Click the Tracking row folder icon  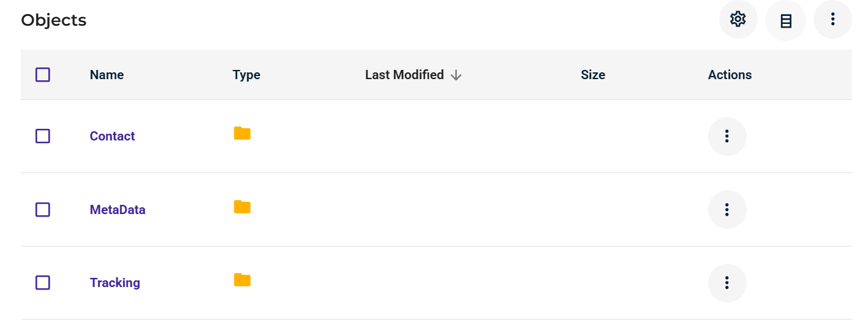[x=242, y=280]
